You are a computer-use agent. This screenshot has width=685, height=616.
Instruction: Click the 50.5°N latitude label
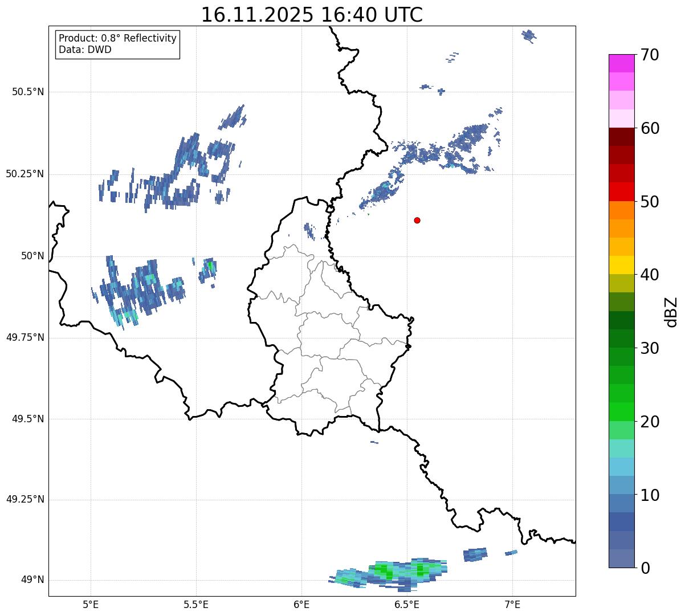(28, 92)
